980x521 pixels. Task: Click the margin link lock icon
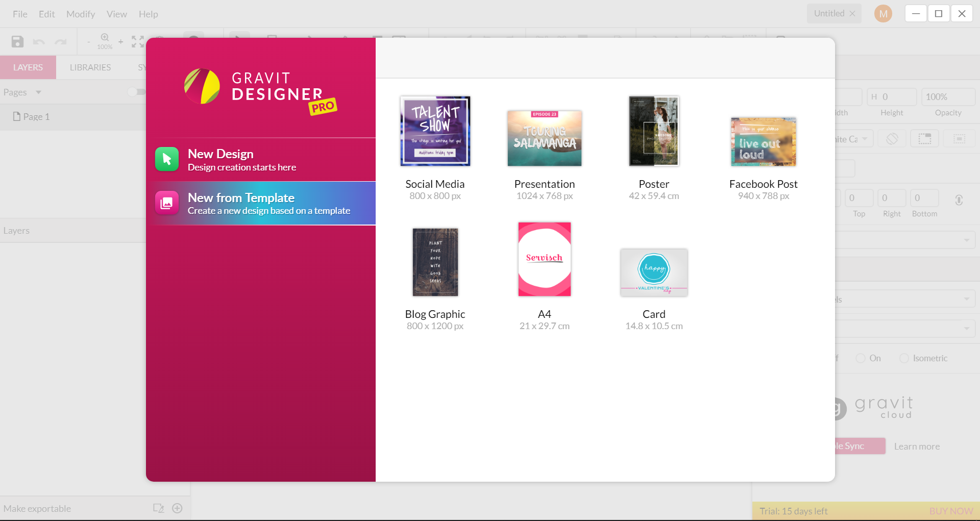[959, 200]
